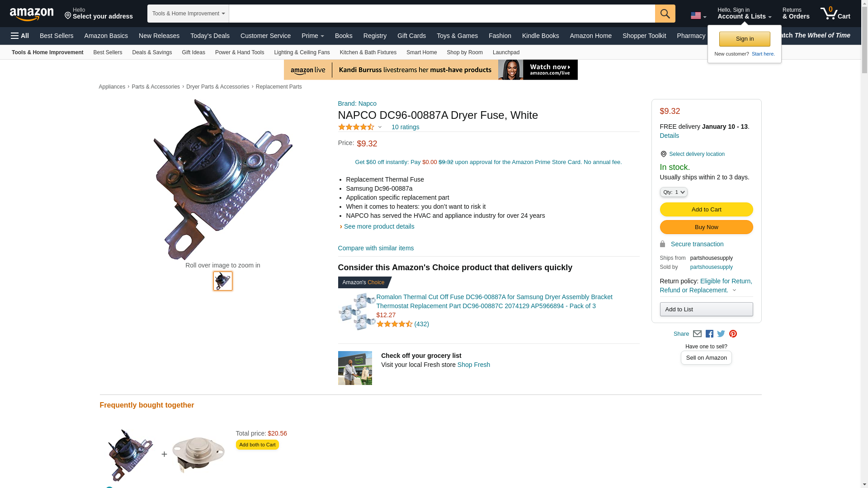Open the Qty quantity dropdown

673,192
